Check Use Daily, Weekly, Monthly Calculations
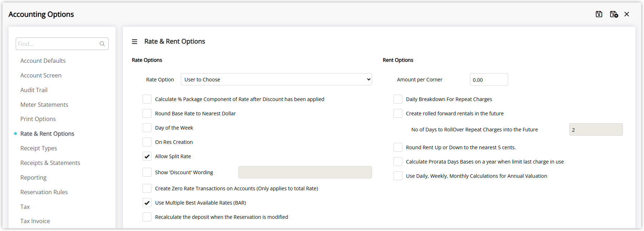Screen dimensions: 644x231 pyautogui.click(x=398, y=176)
